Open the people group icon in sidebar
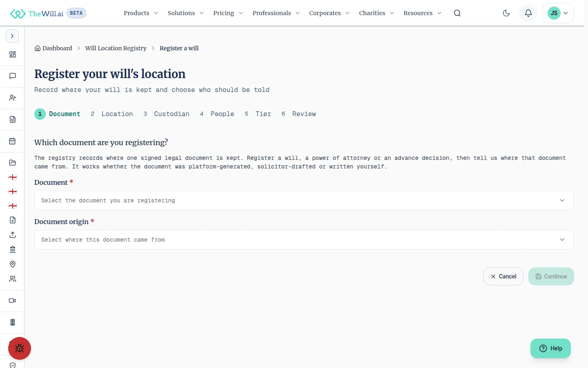 [13, 279]
